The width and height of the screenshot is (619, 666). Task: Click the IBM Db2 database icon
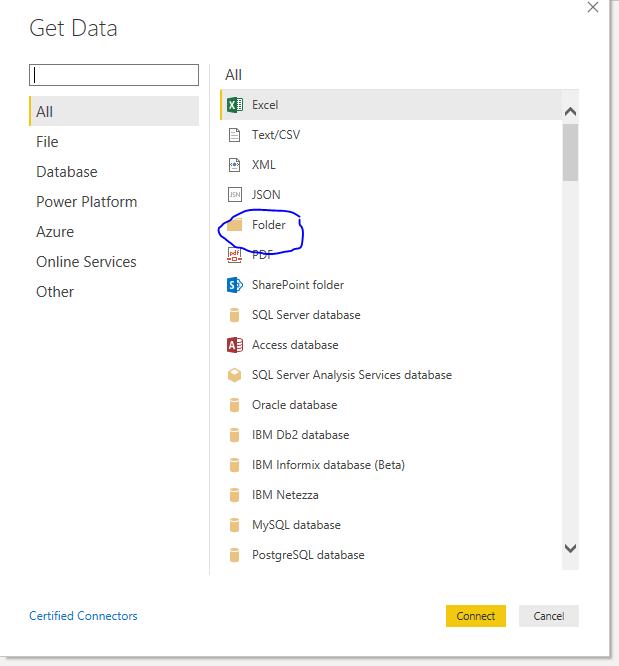click(x=234, y=435)
